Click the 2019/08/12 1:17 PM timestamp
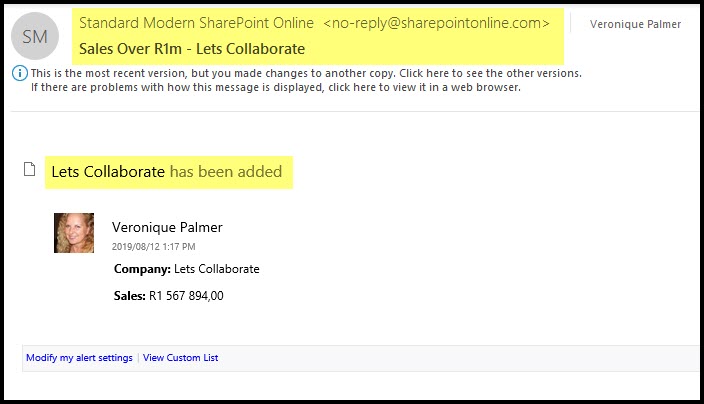Viewport: 704px width, 404px height. 154,245
